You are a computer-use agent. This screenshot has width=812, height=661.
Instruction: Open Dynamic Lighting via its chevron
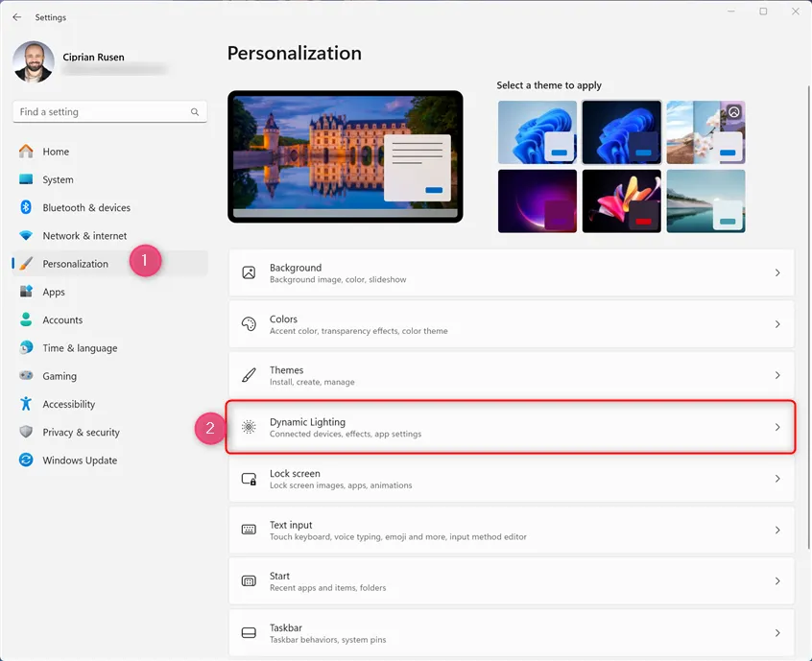(777, 427)
